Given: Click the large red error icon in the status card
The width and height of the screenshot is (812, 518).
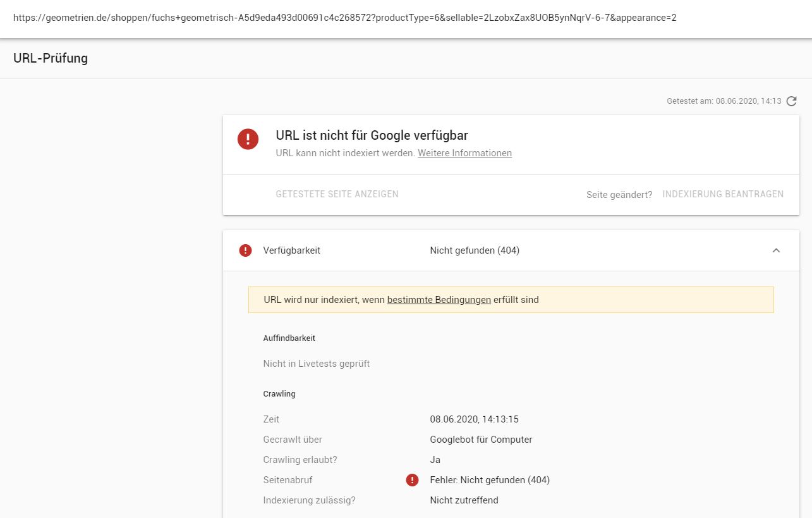Looking at the screenshot, I should 248,139.
